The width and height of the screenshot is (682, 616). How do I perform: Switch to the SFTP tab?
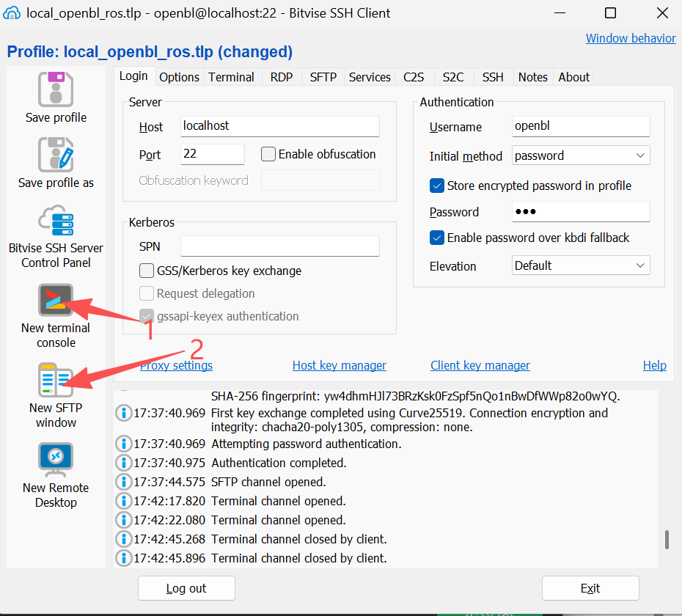323,77
